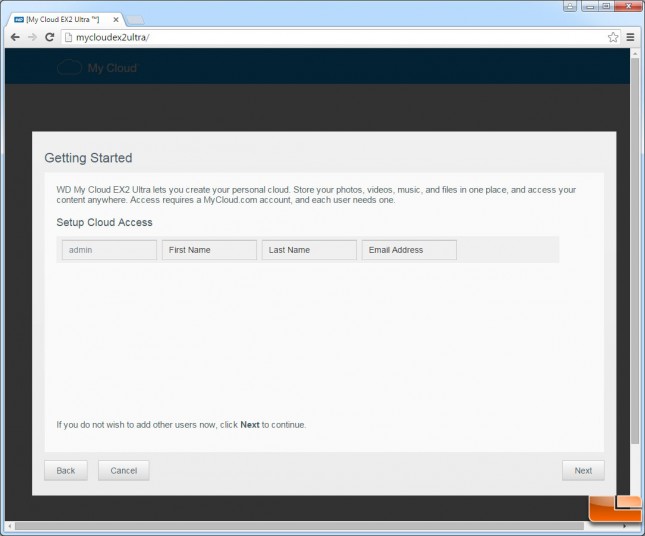Viewport: 645px width, 536px height.
Task: Click the Cancel button
Action: [124, 470]
